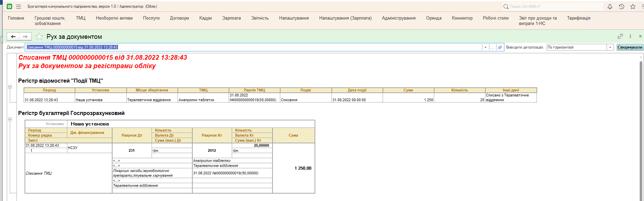Click the vertical scrollbar of the report
The image size is (644, 201).
(641, 128)
